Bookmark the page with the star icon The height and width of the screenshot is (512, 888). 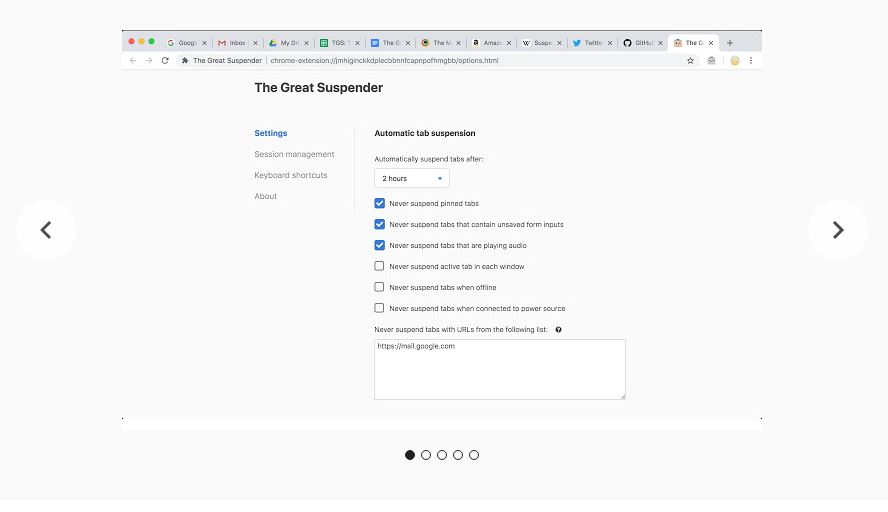(690, 61)
